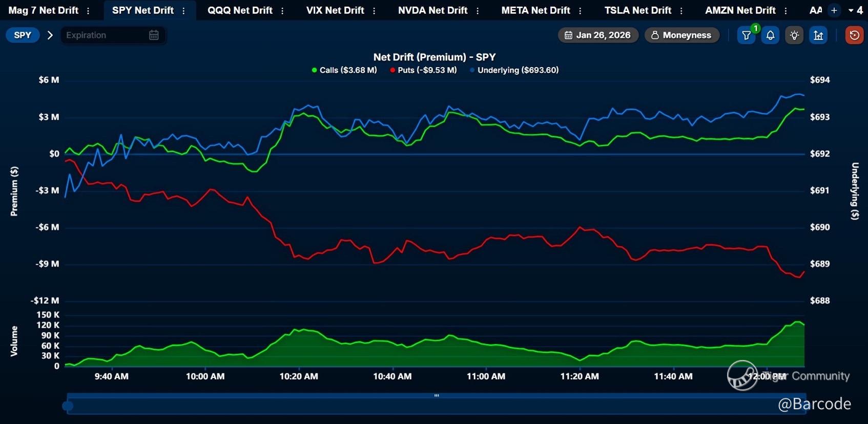Open the Mag 7 Net Drift tab

[x=43, y=10]
